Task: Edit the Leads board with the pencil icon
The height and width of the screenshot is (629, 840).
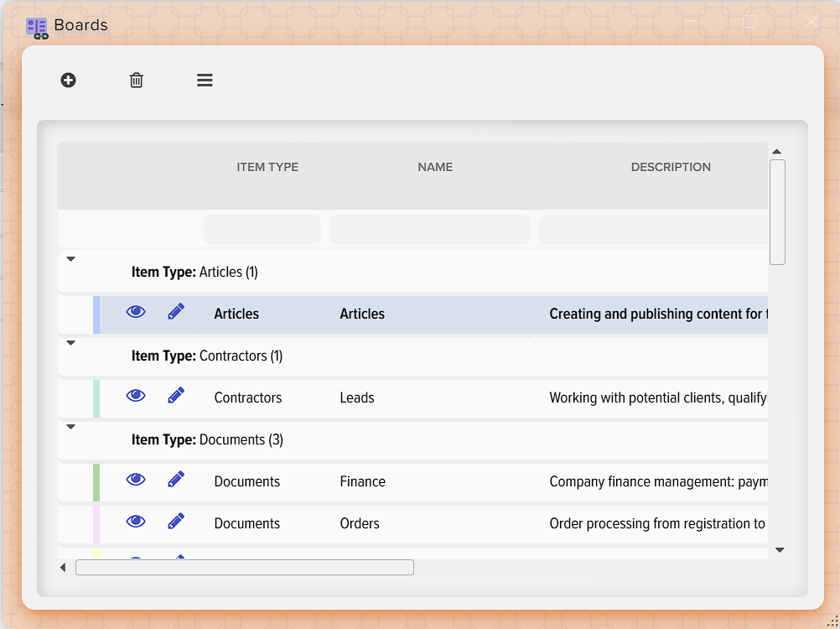Action: pos(176,395)
